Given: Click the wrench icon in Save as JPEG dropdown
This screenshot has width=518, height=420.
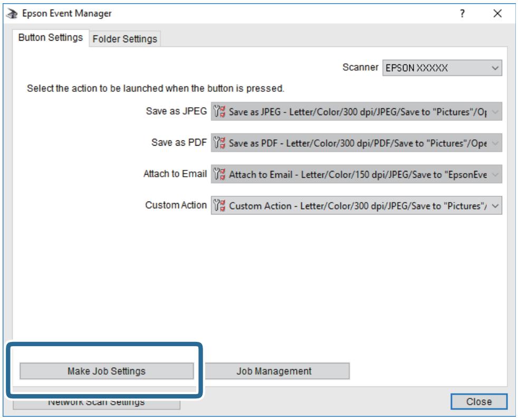Looking at the screenshot, I should pyautogui.click(x=219, y=111).
